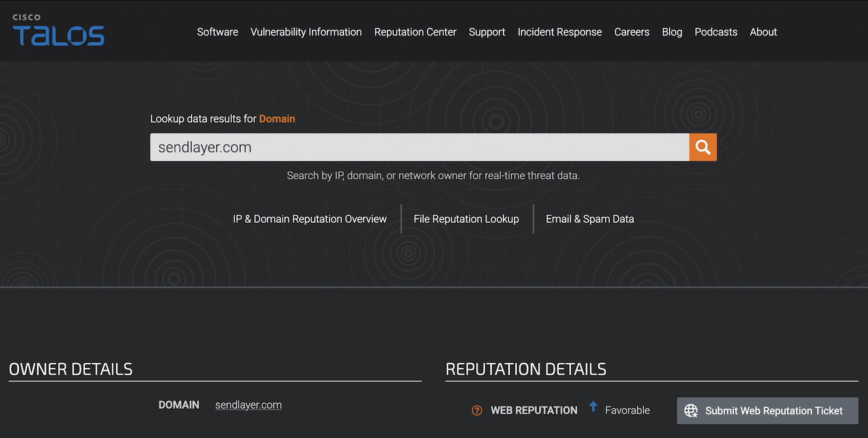Open the Software menu
This screenshot has height=438, width=868.
217,32
